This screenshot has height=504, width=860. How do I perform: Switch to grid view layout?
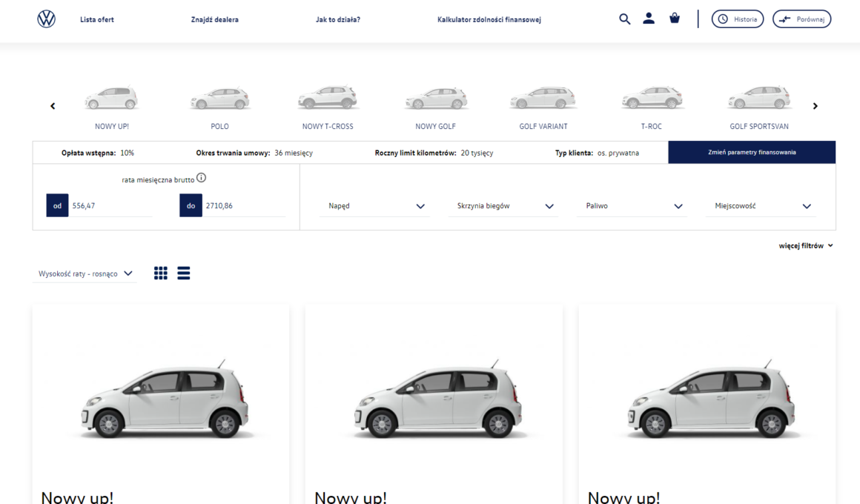(161, 273)
